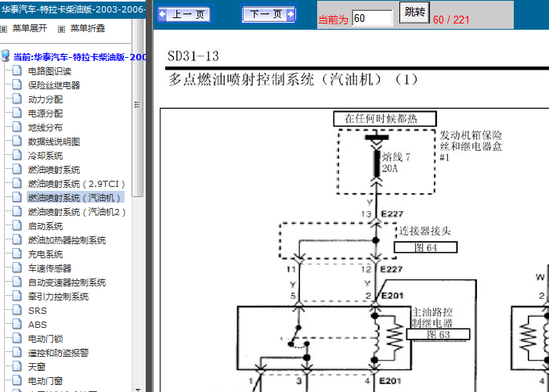The image size is (549, 392).
Task: Open 启动系统 entry
Action: pyautogui.click(x=45, y=226)
